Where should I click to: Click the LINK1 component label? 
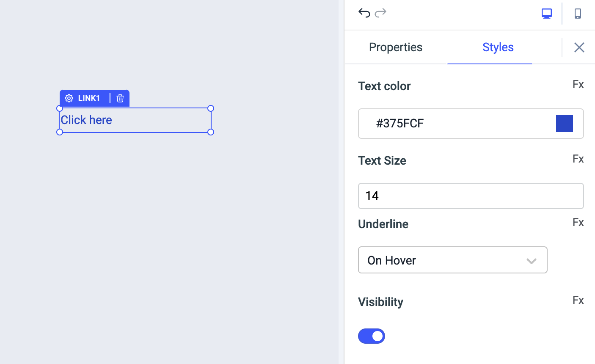click(89, 98)
